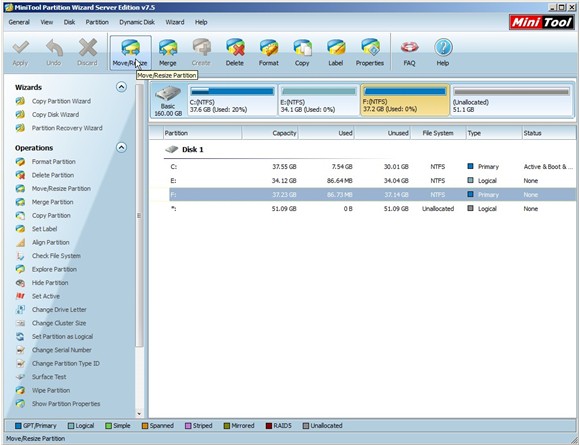
Task: Click the sidebar scroll down arrow
Action: [139, 414]
